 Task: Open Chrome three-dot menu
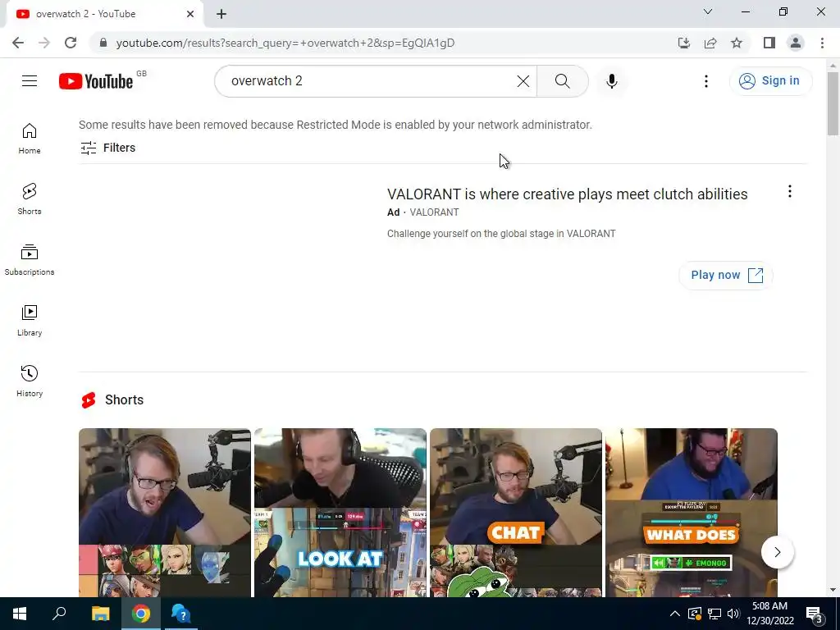click(x=822, y=43)
